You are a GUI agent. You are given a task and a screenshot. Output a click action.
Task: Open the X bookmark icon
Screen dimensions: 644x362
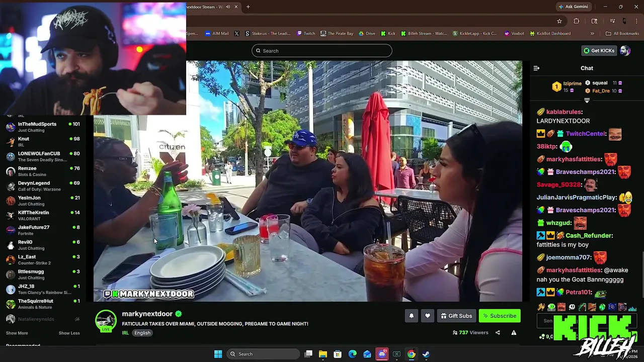click(x=237, y=34)
